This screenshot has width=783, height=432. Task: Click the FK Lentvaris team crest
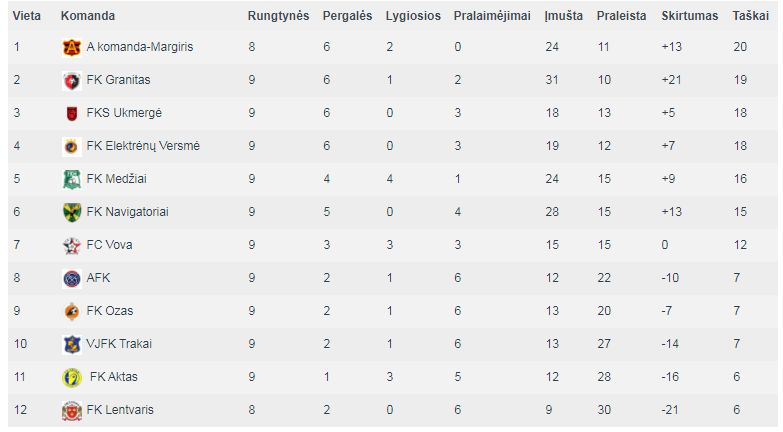pos(72,411)
